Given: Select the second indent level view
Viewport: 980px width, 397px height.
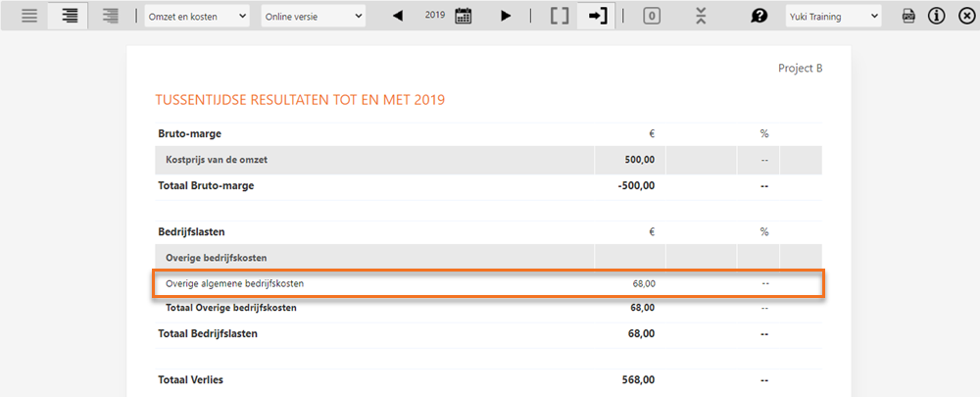Looking at the screenshot, I should 70,17.
